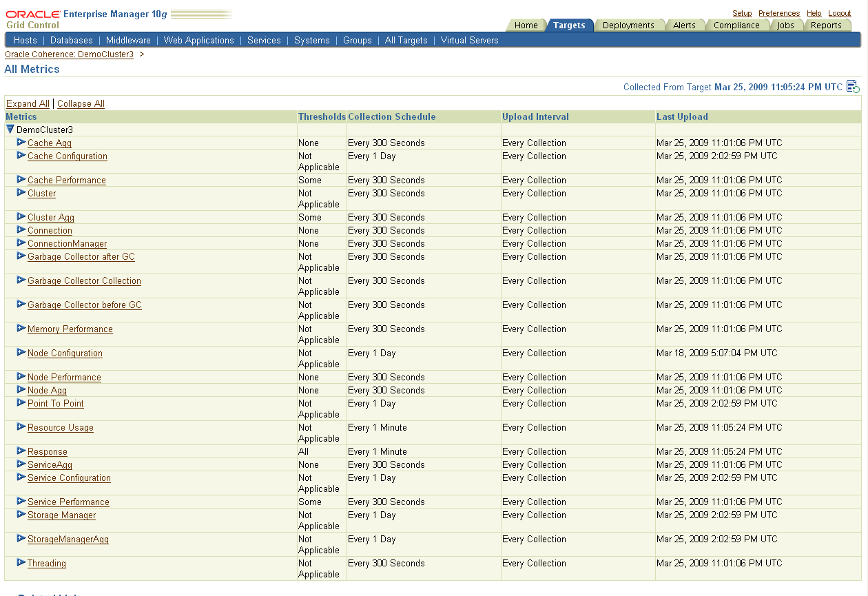This screenshot has height=596, width=868.
Task: Click the expand arrow beside Threading
Action: 21,563
